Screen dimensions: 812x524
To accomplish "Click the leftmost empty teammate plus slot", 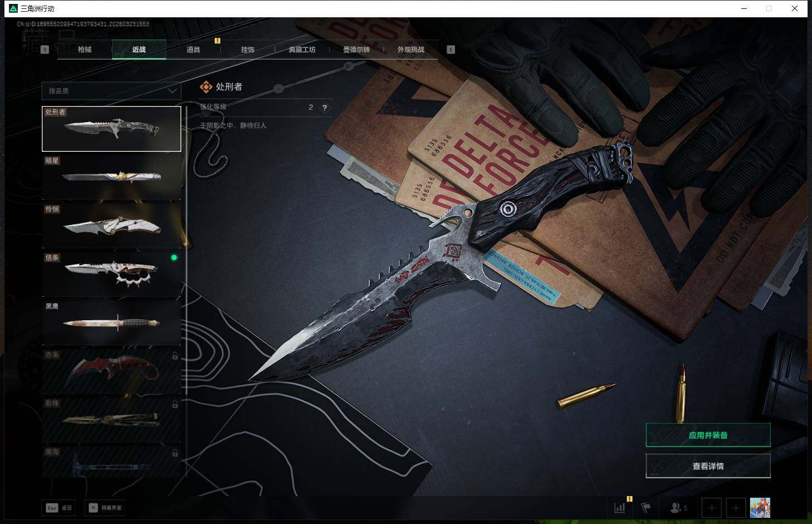I will coord(711,508).
